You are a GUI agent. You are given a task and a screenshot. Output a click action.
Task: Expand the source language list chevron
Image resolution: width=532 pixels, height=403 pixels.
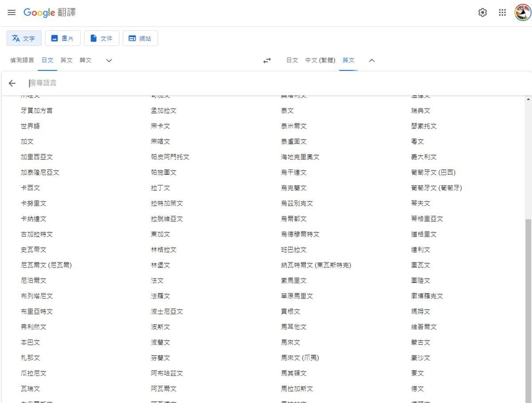[109, 60]
